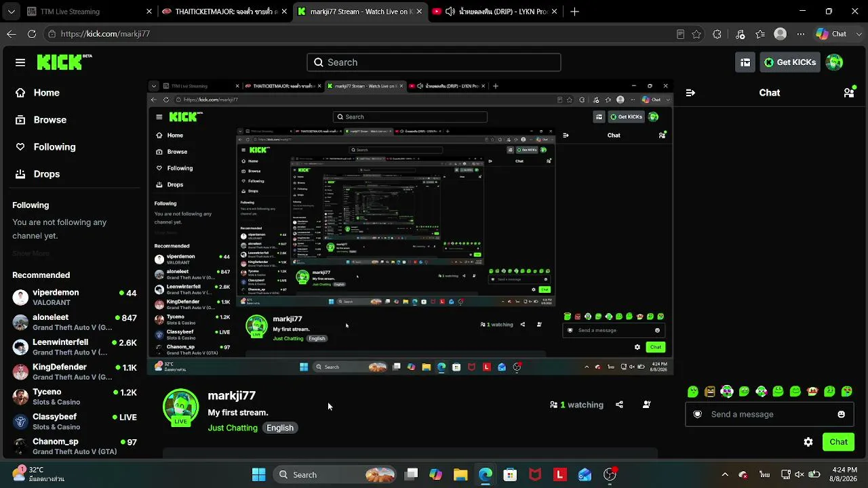Click the Get KICKs button

click(x=789, y=62)
